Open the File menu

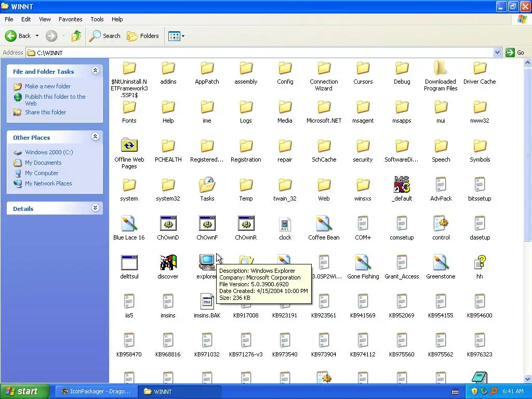tap(9, 19)
